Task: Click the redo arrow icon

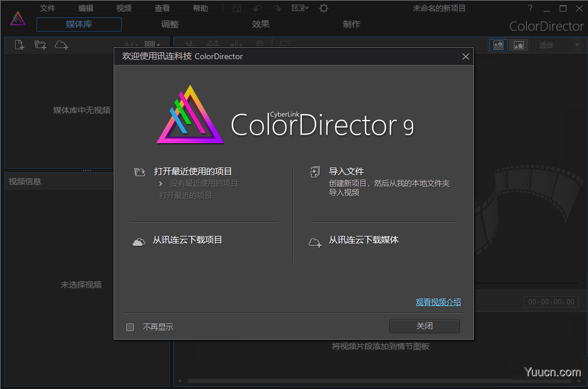Action: point(277,8)
